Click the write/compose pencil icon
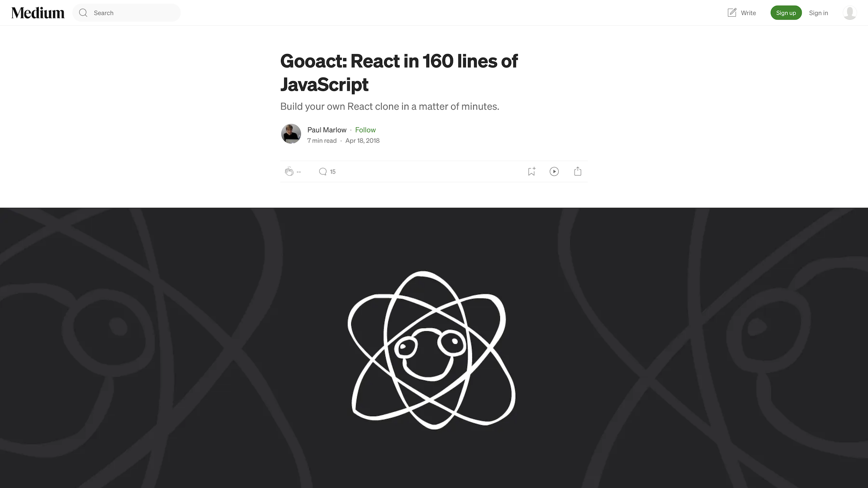The height and width of the screenshot is (488, 868). pyautogui.click(x=731, y=13)
